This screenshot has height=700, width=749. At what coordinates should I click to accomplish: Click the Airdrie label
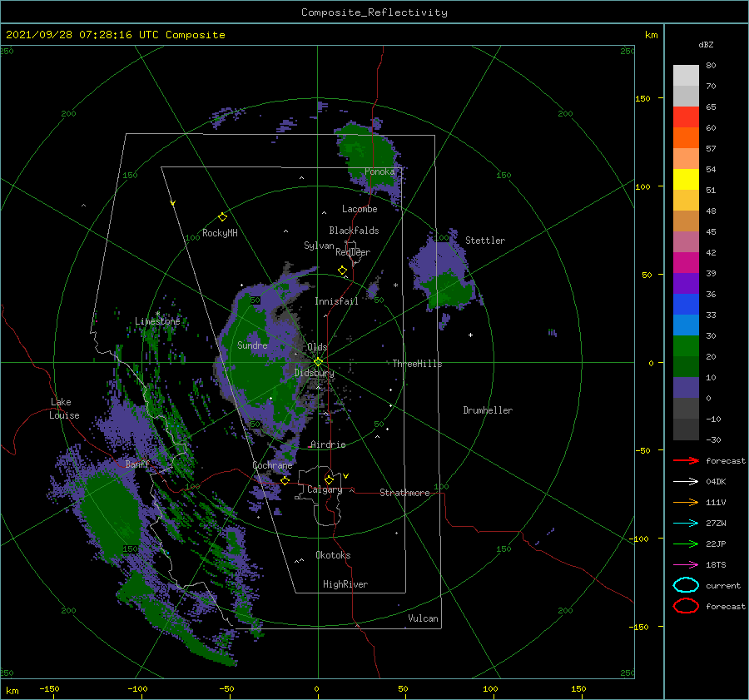coord(328,444)
